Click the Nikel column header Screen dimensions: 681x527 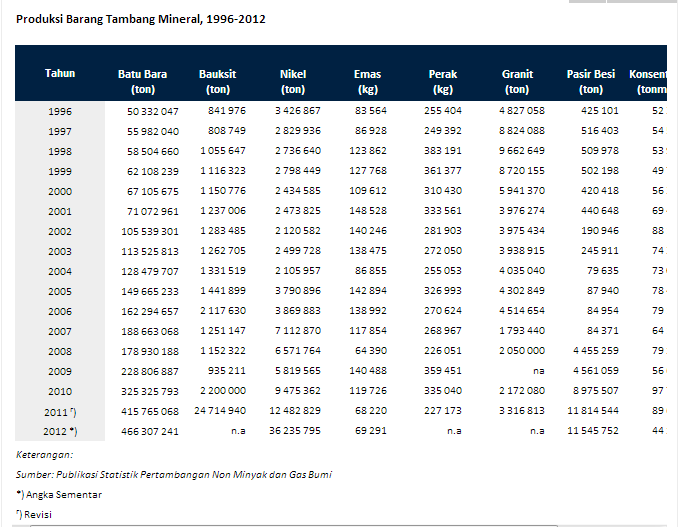293,81
